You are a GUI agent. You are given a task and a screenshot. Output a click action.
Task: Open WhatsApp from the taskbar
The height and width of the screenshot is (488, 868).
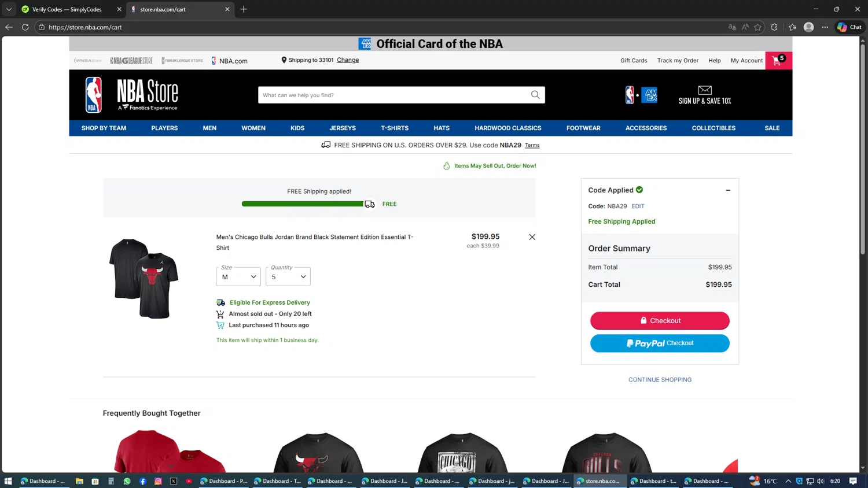(127, 481)
